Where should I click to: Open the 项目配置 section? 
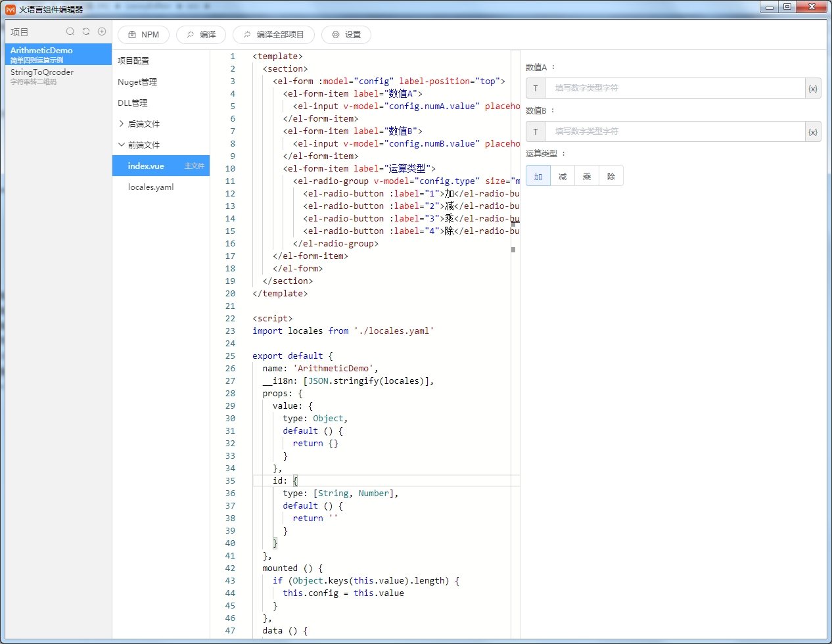coord(133,60)
